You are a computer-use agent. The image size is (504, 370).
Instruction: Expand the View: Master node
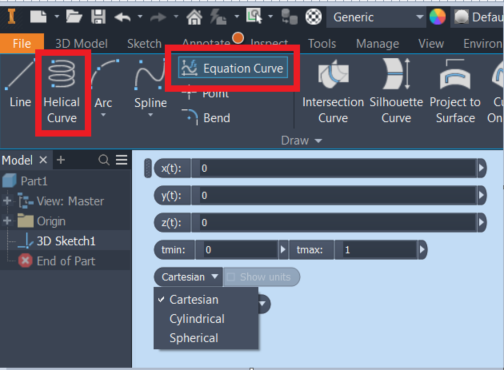coord(7,201)
